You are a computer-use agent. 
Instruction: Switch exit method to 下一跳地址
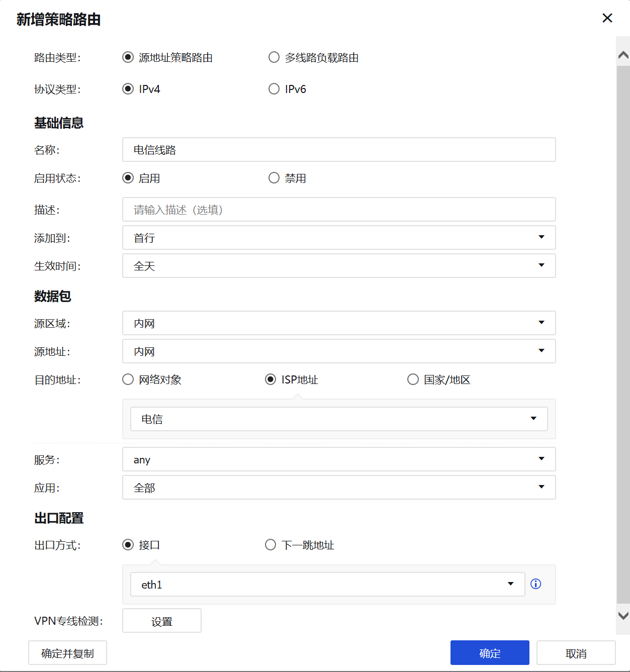[271, 545]
